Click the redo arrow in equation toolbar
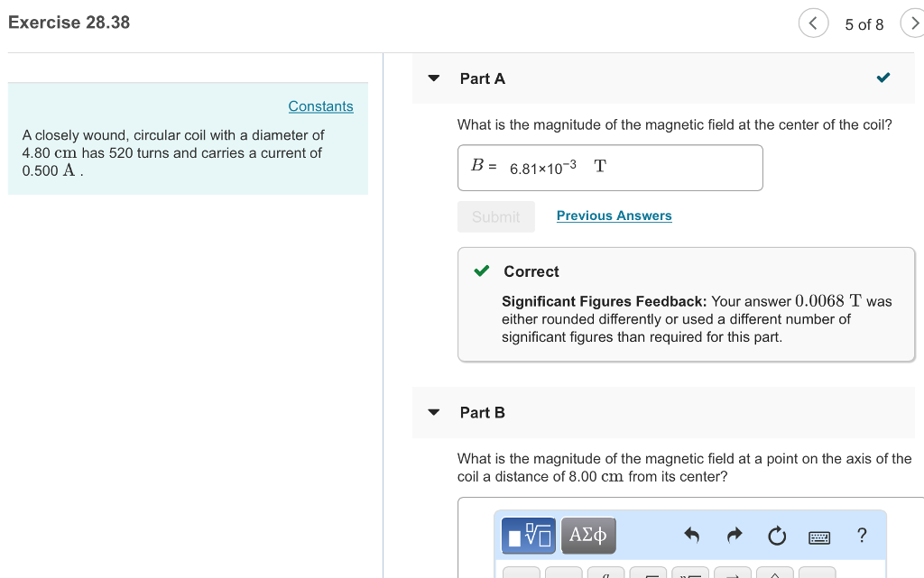This screenshot has width=924, height=578. tap(734, 535)
